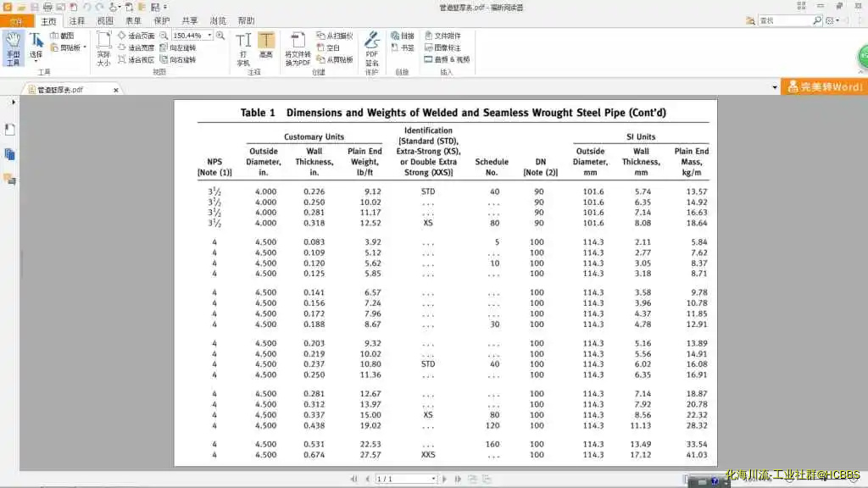Open the Protect (保护) ribbon tab
The height and width of the screenshot is (488, 868).
click(x=161, y=20)
